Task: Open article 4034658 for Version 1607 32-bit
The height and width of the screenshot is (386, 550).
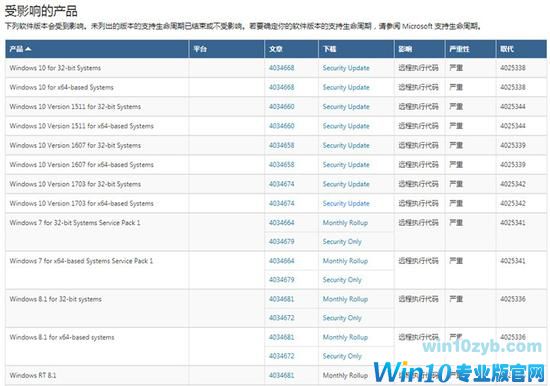Action: [281, 145]
